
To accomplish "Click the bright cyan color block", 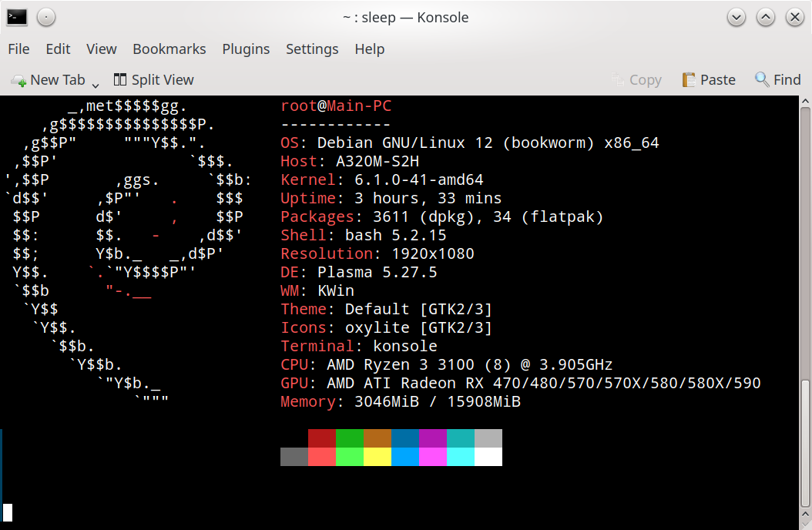I will (x=461, y=457).
